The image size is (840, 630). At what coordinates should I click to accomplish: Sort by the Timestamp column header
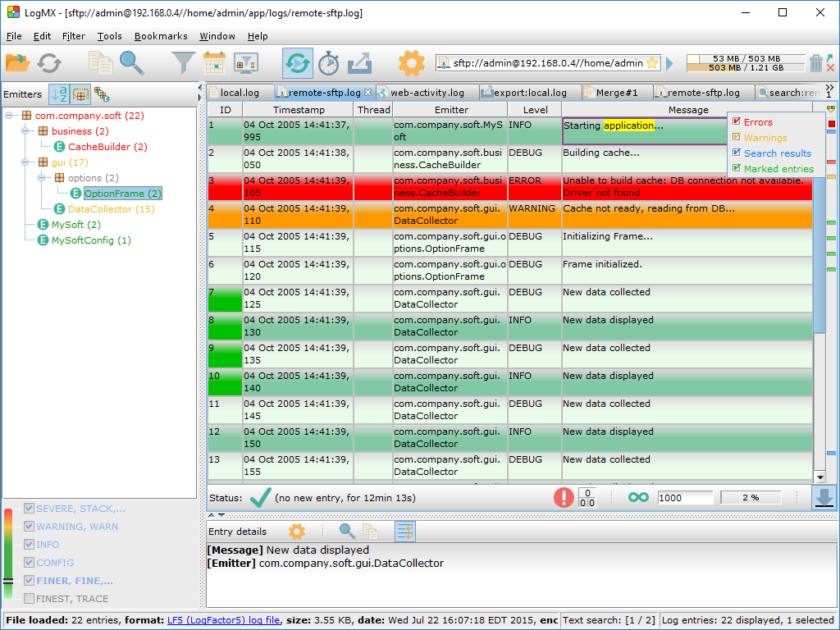(x=299, y=109)
